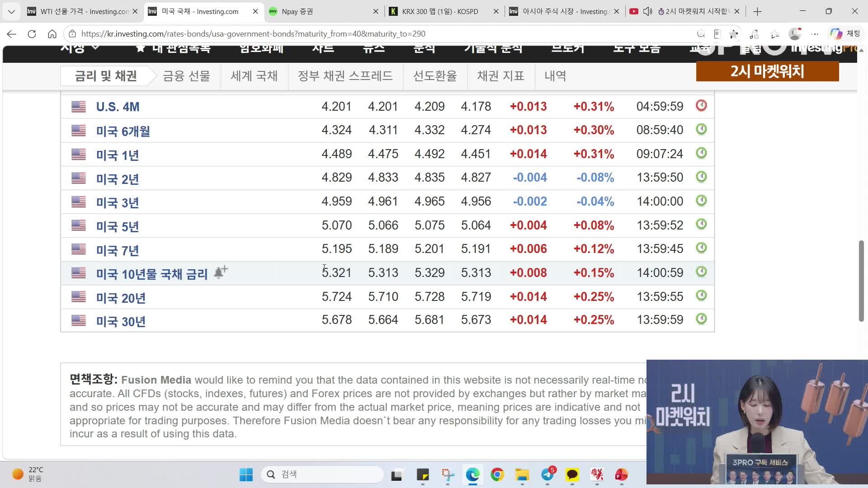868x488 pixels.
Task: Open File Explorer from the taskbar
Action: point(522,474)
